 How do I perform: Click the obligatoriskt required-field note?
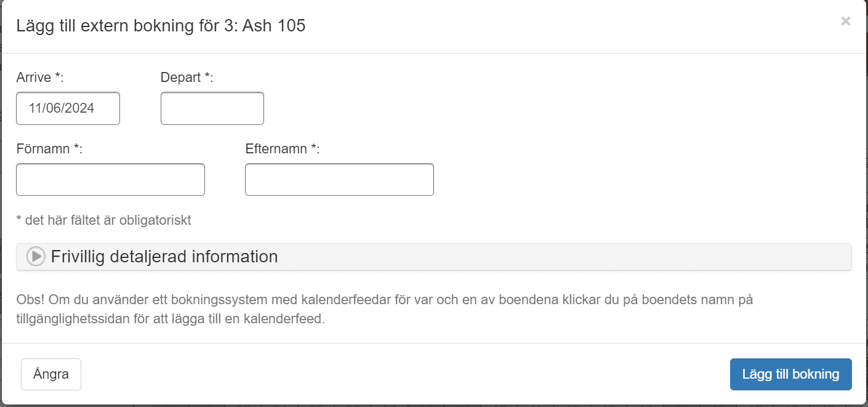(103, 220)
